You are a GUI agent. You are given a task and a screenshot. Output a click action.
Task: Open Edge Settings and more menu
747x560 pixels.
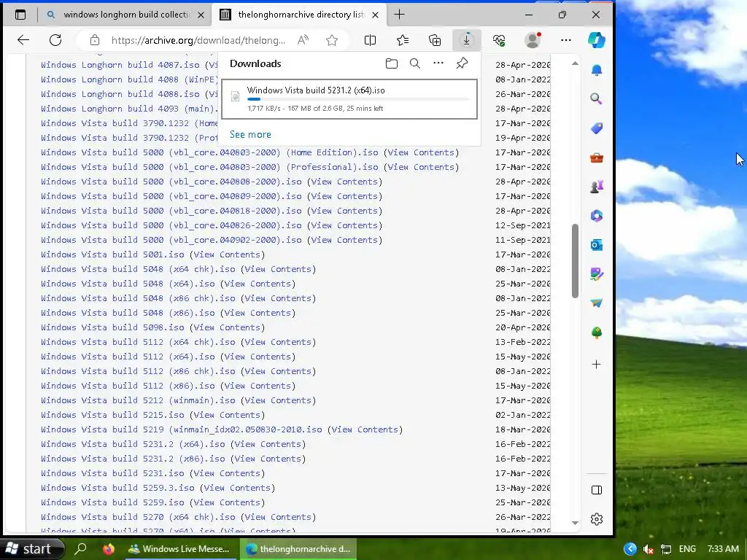coord(566,40)
